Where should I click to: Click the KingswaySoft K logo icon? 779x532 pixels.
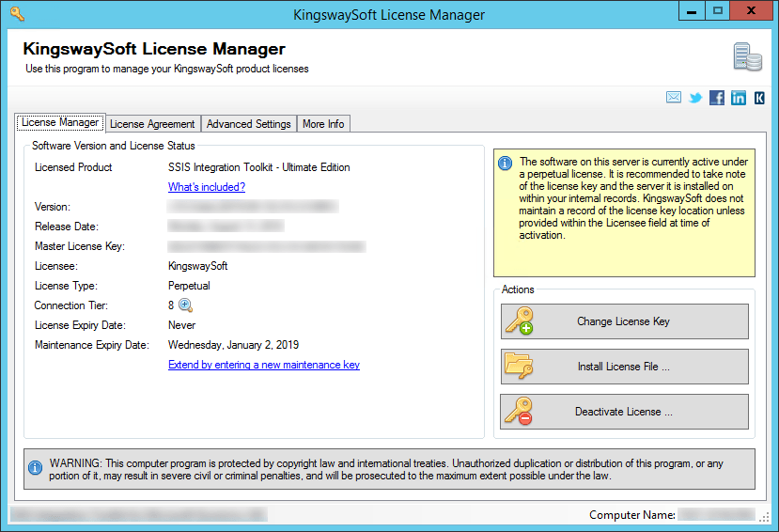pyautogui.click(x=759, y=98)
